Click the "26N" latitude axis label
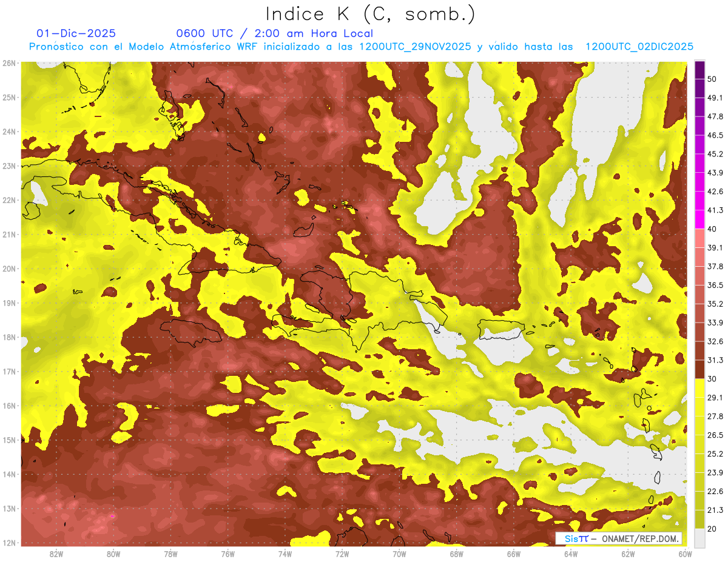This screenshot has width=728, height=562. (x=9, y=63)
